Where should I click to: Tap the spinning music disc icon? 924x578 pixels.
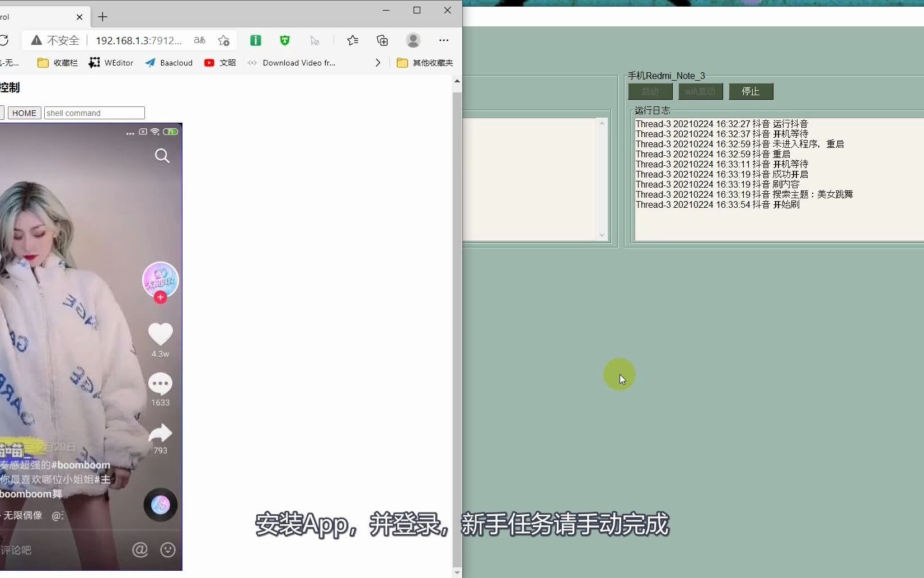click(x=160, y=505)
